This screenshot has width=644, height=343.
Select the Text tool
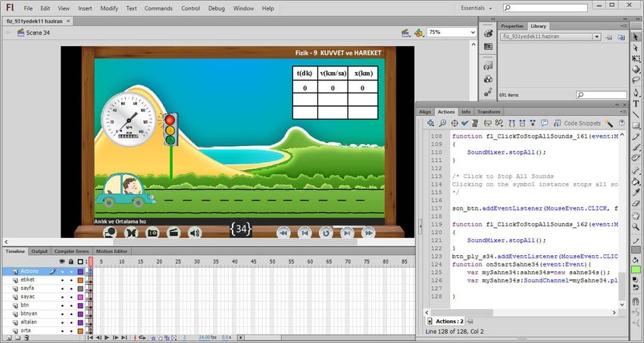(x=636, y=104)
